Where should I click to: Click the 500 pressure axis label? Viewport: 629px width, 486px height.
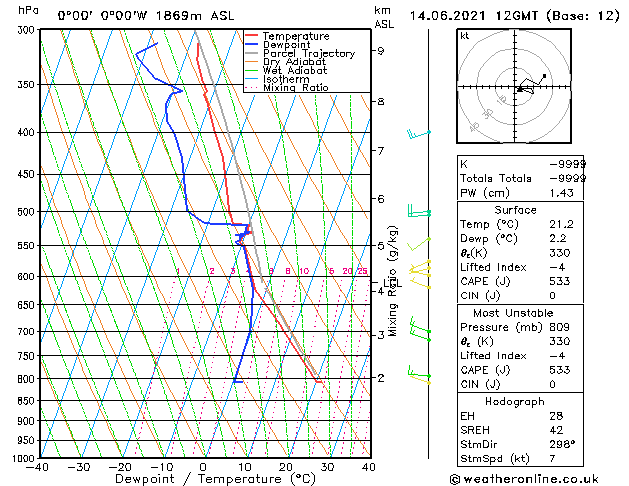point(28,212)
